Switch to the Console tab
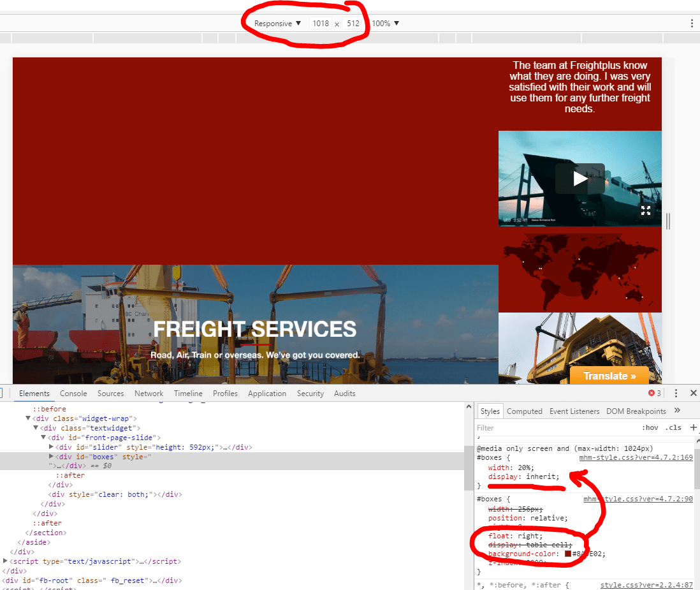Viewport: 700px width, 590px height. coord(73,393)
